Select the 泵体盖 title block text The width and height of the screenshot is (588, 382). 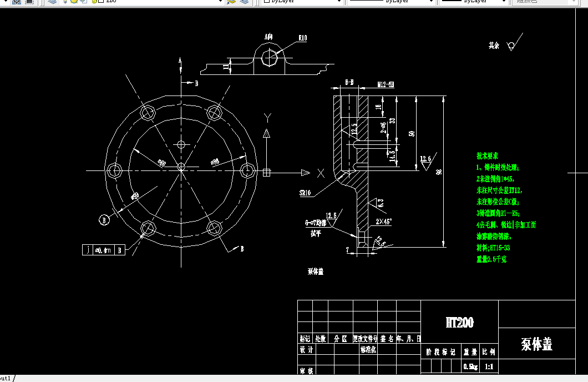tap(536, 344)
